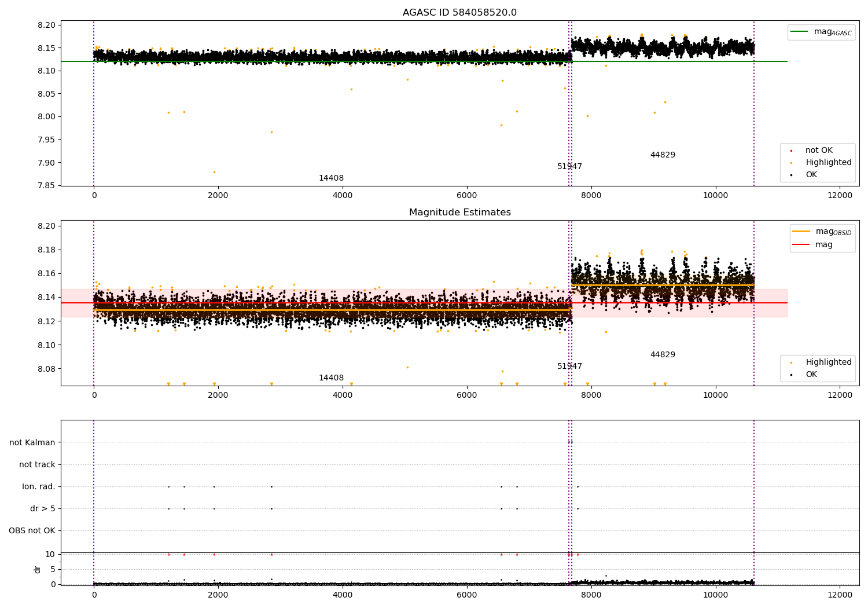Click y-tick 7.85 in the AGASC ID plot
Viewport: 868px width, 608px height.
46,185
